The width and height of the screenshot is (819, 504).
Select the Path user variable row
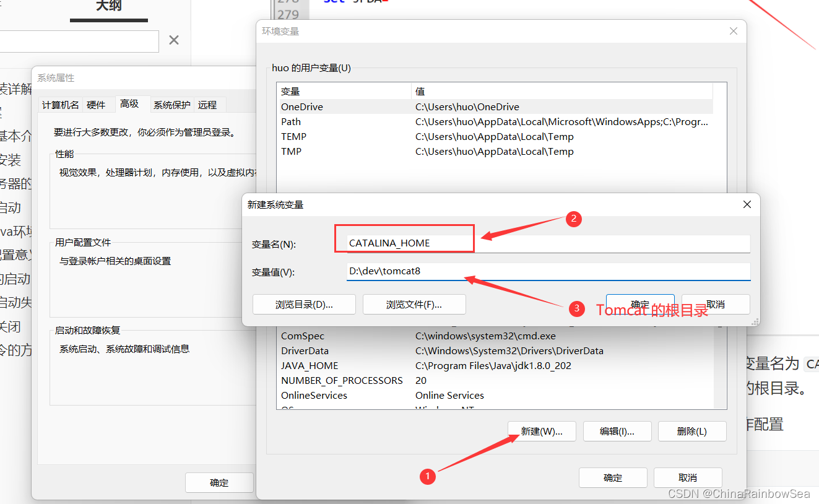tap(495, 121)
